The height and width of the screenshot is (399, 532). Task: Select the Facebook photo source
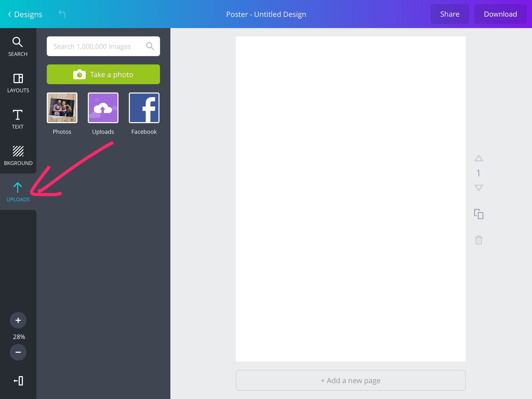(x=144, y=108)
